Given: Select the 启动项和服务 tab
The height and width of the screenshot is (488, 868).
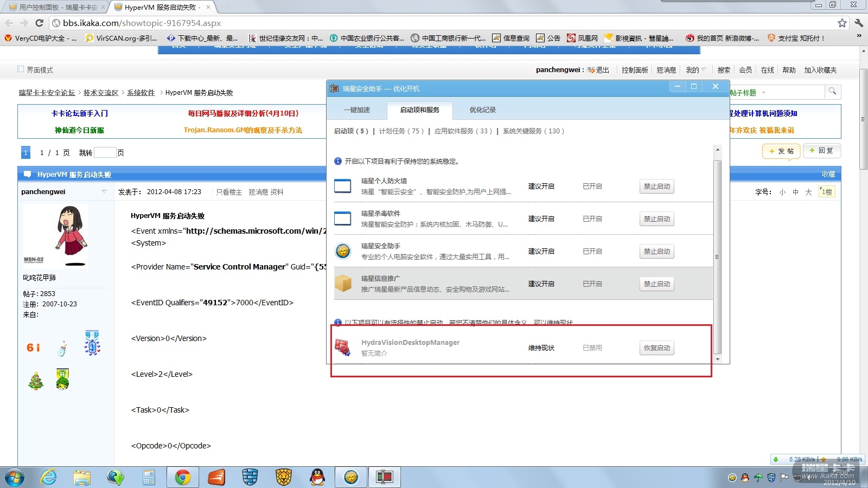Looking at the screenshot, I should pyautogui.click(x=420, y=110).
